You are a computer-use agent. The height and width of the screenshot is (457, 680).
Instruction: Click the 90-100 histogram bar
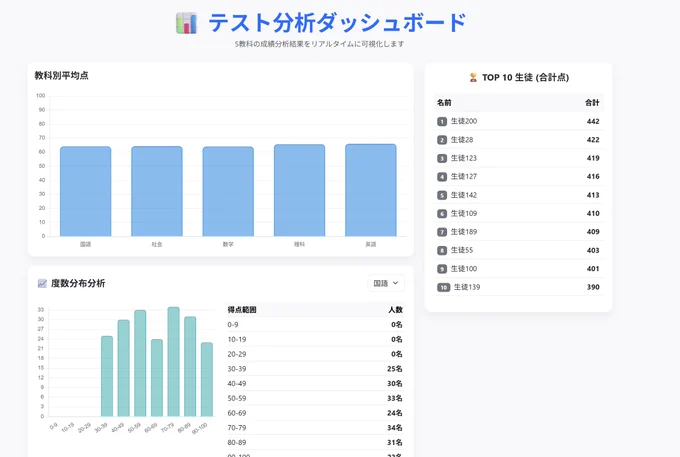pos(207,379)
